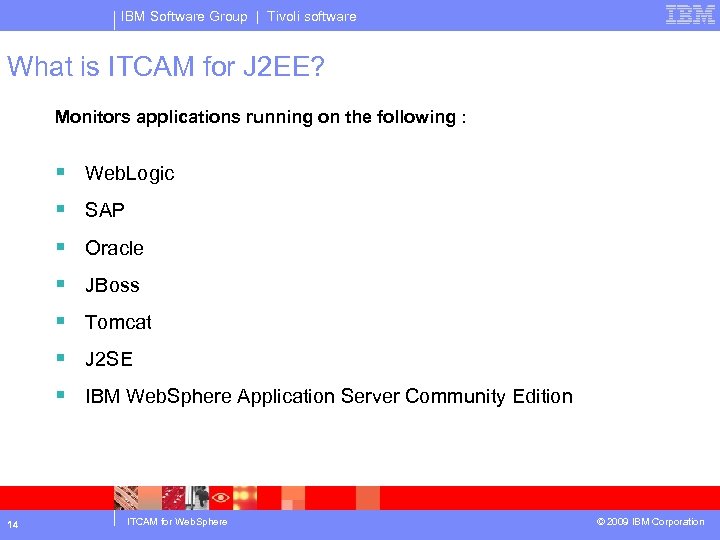This screenshot has width=720, height=540.
Task: Click the WebLogic bullet item
Action: point(129,174)
